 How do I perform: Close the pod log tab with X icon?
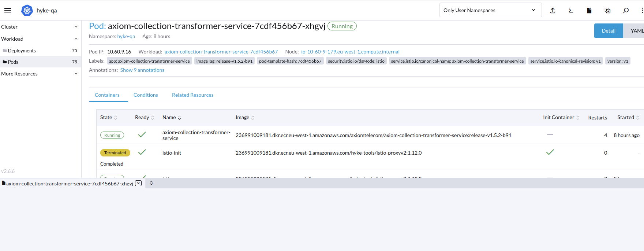pyautogui.click(x=138, y=183)
